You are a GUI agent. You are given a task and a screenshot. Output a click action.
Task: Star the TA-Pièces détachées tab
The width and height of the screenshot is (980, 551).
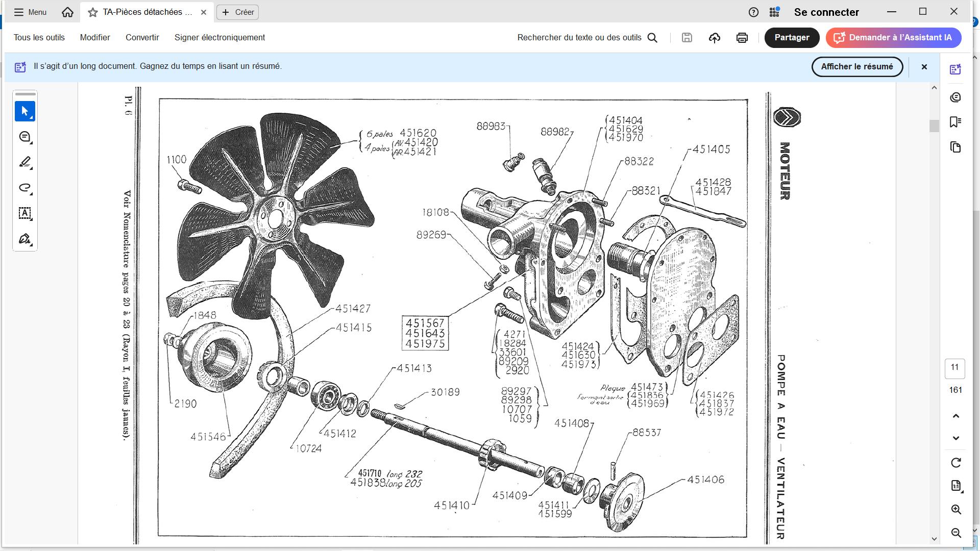(93, 12)
